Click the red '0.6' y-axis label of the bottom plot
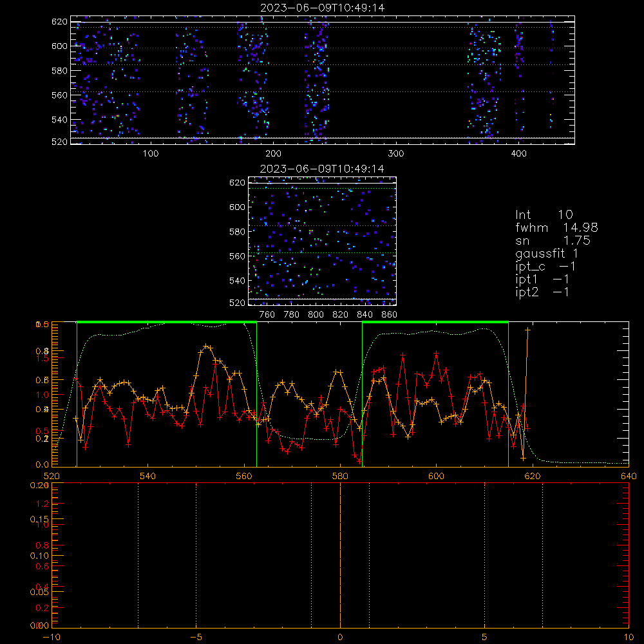 43,566
